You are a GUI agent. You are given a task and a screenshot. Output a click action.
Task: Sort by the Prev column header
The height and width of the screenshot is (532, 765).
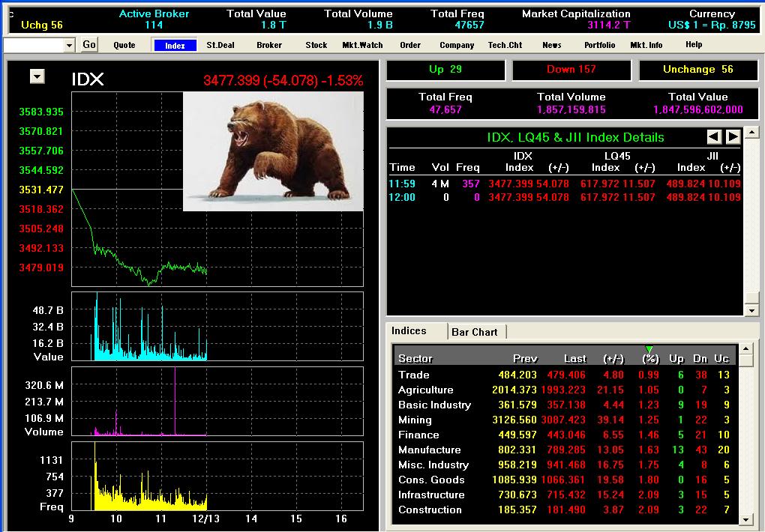tap(525, 358)
